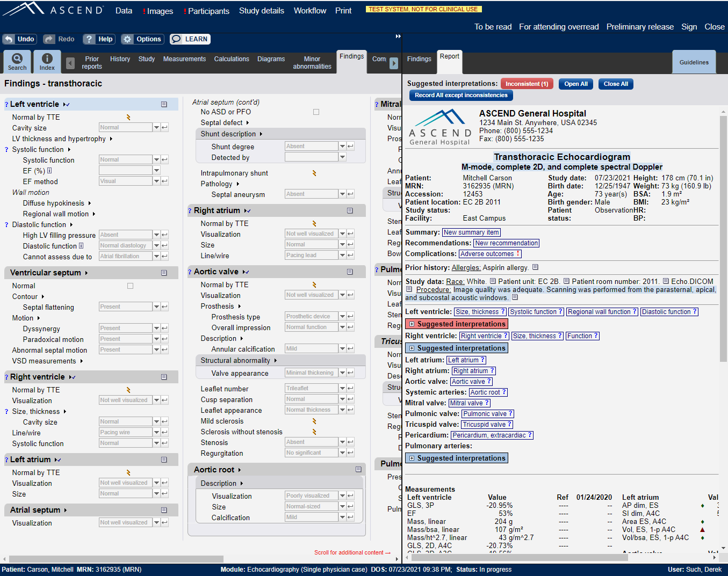Image resolution: width=728 pixels, height=576 pixels.
Task: Open the Workflow menu
Action: point(310,11)
